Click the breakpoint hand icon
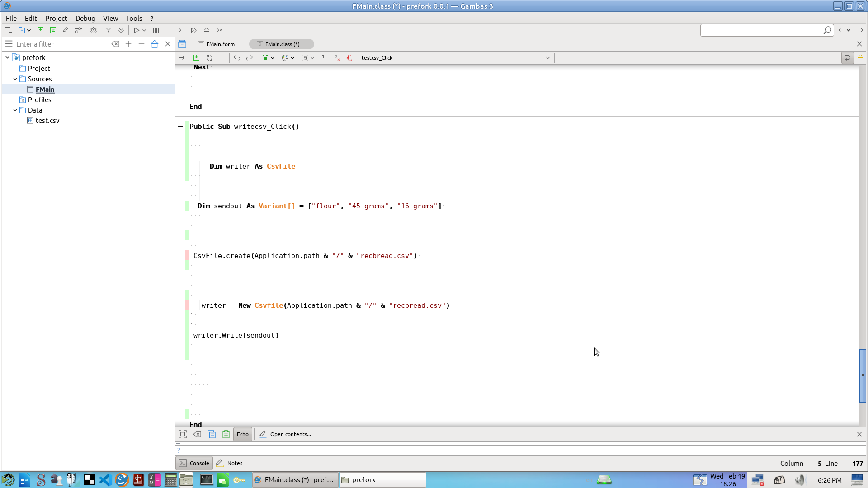The image size is (868, 488). coord(349,58)
